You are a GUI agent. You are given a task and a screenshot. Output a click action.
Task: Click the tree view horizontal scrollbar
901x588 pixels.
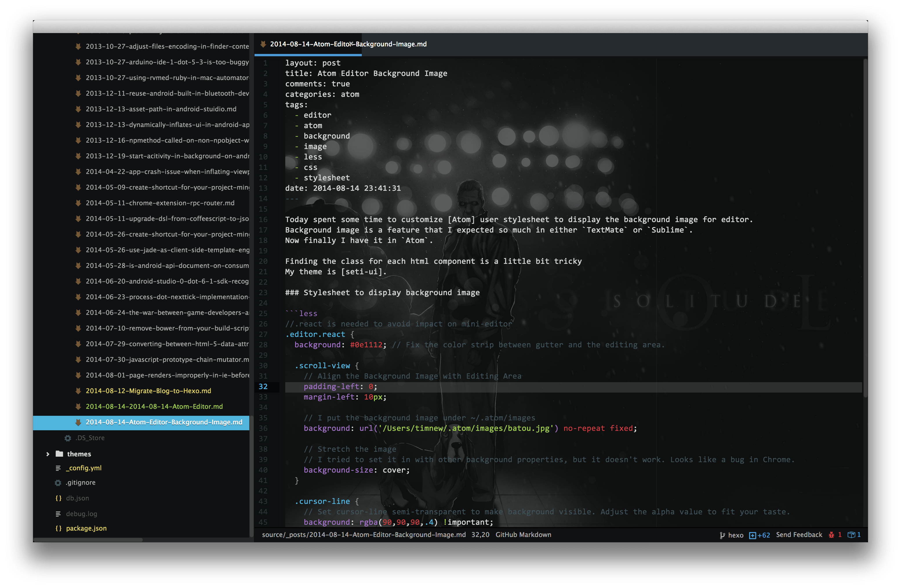(88, 540)
